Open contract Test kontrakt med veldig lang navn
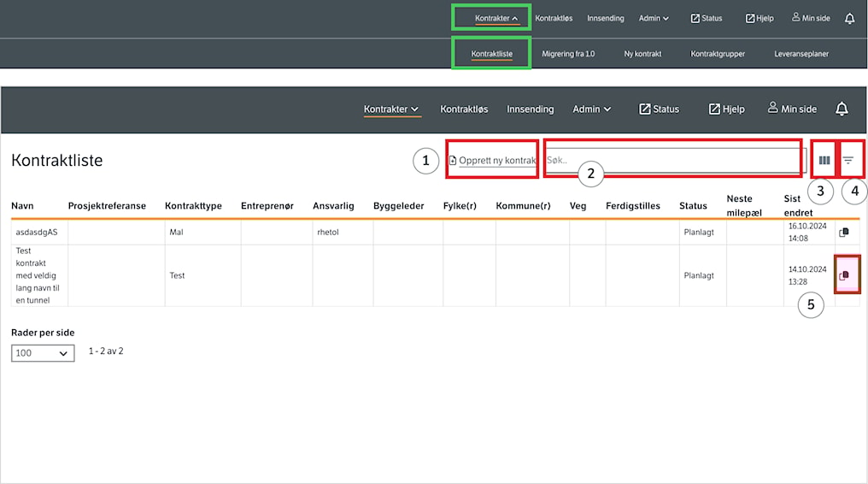The height and width of the screenshot is (484, 868). click(38, 275)
